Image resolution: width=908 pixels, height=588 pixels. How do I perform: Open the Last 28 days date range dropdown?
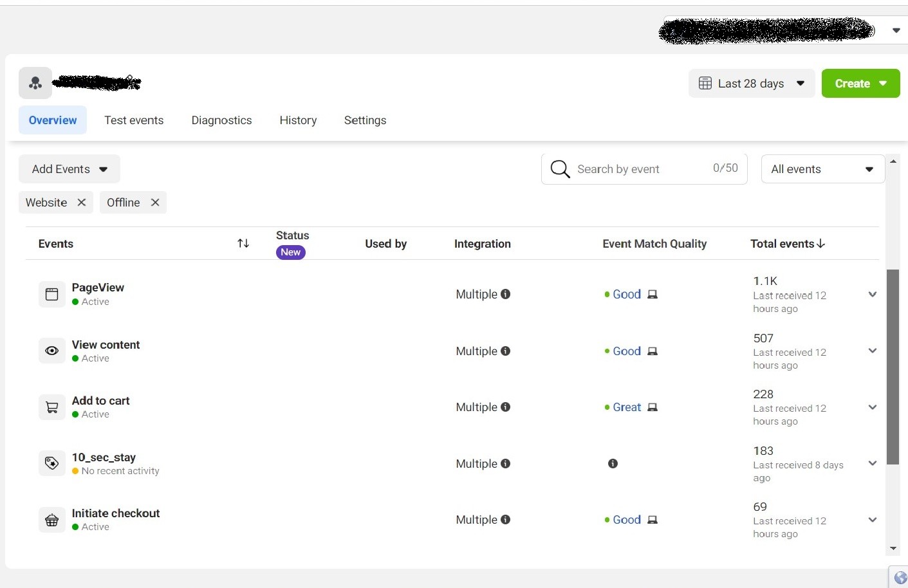pos(751,84)
